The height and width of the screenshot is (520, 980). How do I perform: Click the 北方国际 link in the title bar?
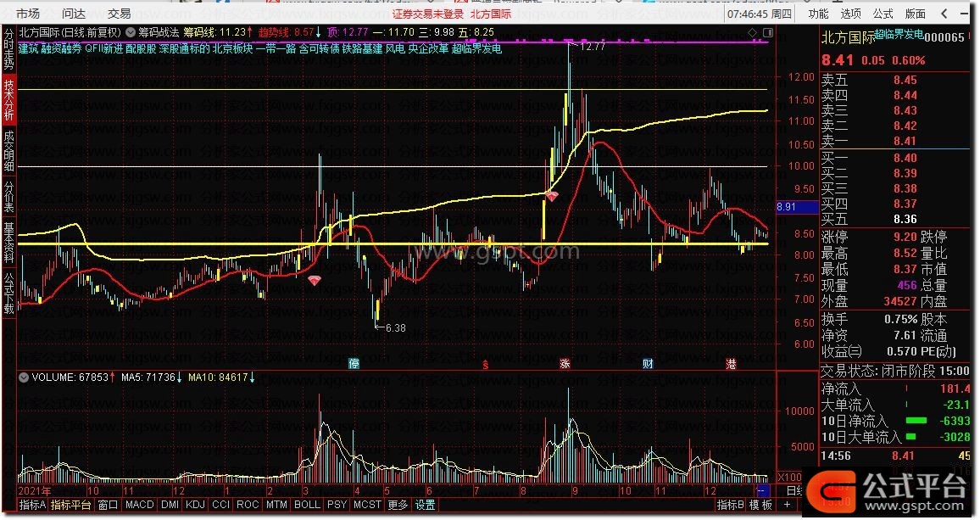click(x=491, y=14)
